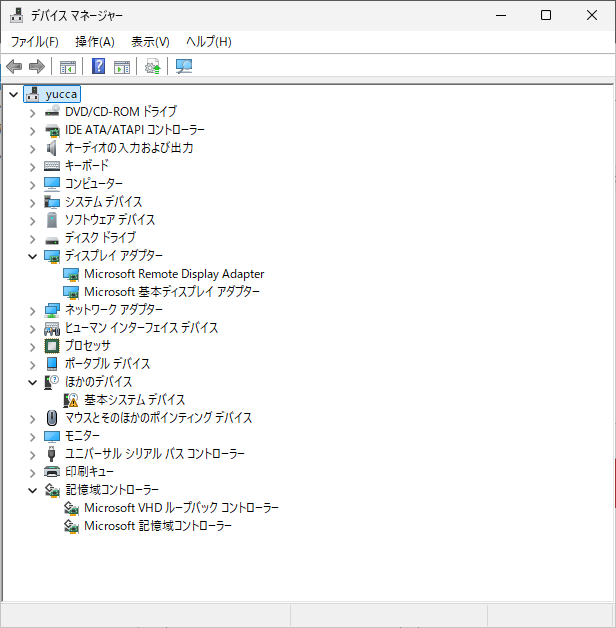
Task: Select the コンピューター label
Action: (x=94, y=184)
